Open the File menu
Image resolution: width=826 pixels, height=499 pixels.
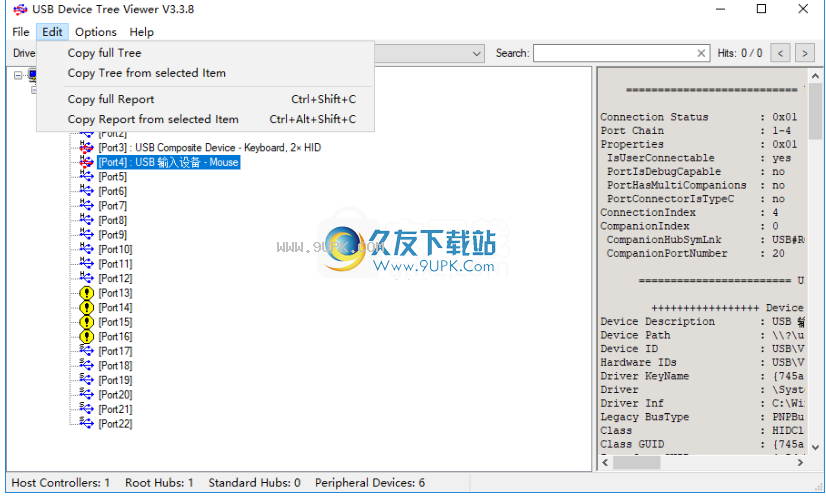(x=21, y=32)
